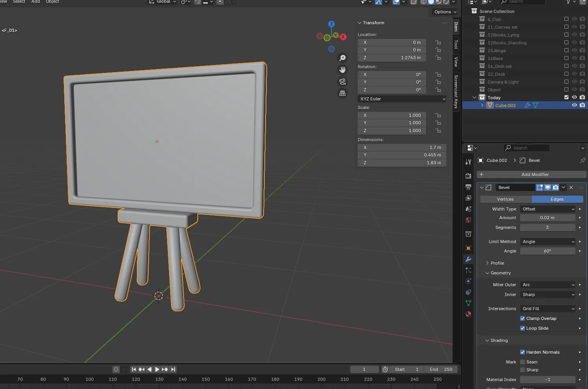Open the Width Type Offset dropdown

pyautogui.click(x=548, y=209)
